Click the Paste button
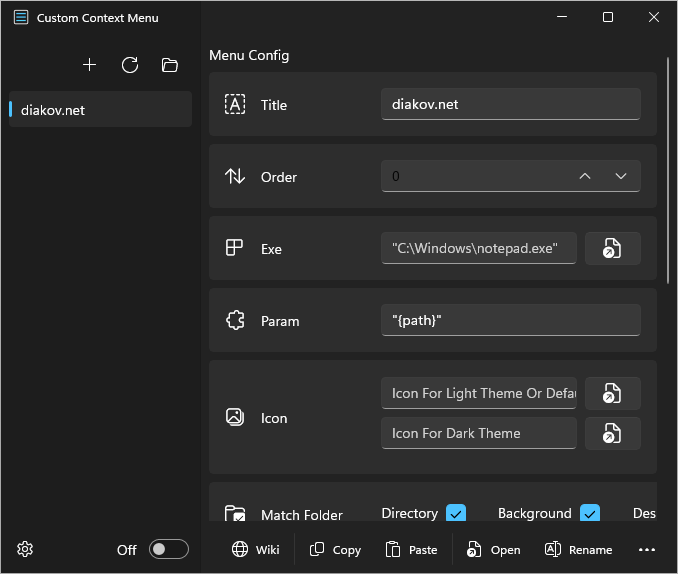Screen dimensions: 678x574 (x=411, y=549)
